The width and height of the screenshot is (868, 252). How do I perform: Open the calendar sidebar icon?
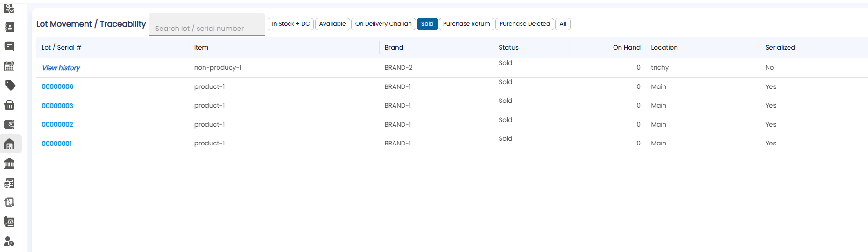[9, 66]
